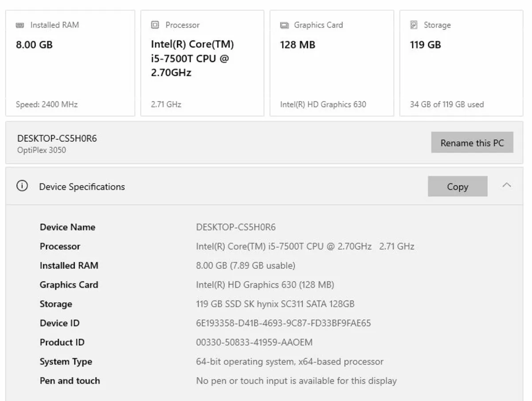Click the Pen and touch value text
This screenshot has width=532, height=401.
pyautogui.click(x=296, y=381)
